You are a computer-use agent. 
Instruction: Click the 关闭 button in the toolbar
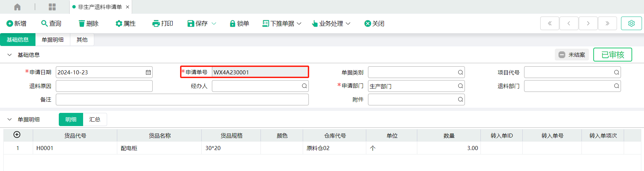(x=374, y=23)
